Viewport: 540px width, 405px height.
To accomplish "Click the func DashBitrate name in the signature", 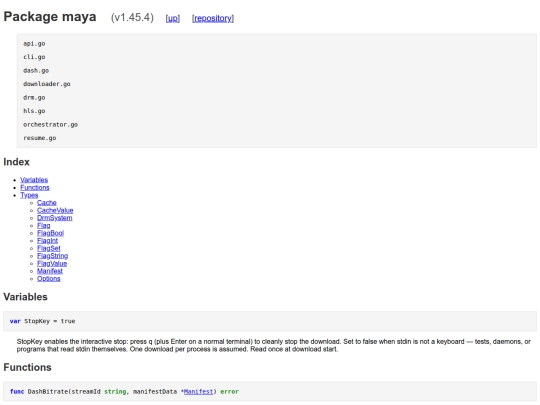I will (47, 392).
